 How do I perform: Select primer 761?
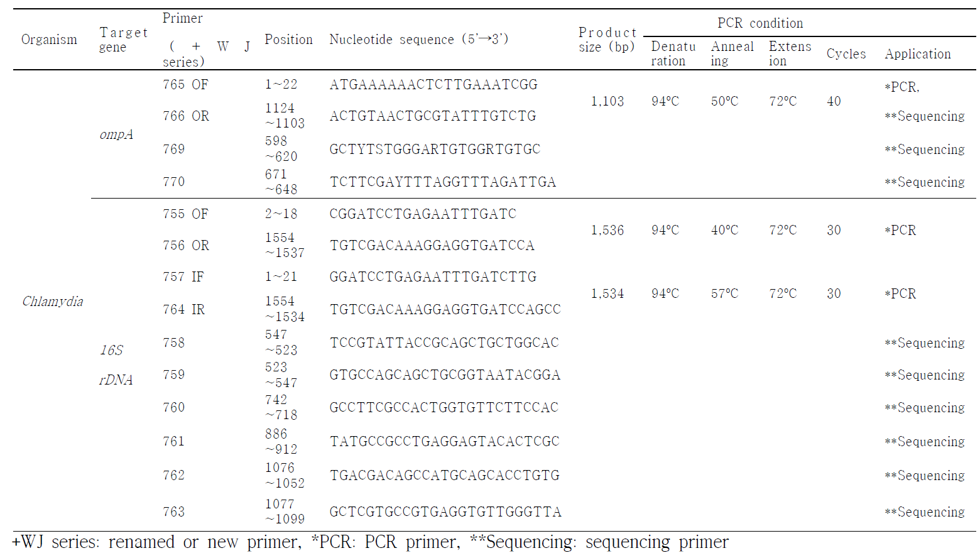173,442
